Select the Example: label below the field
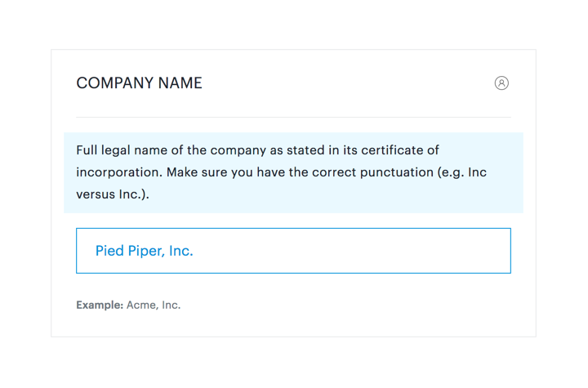 pos(100,305)
